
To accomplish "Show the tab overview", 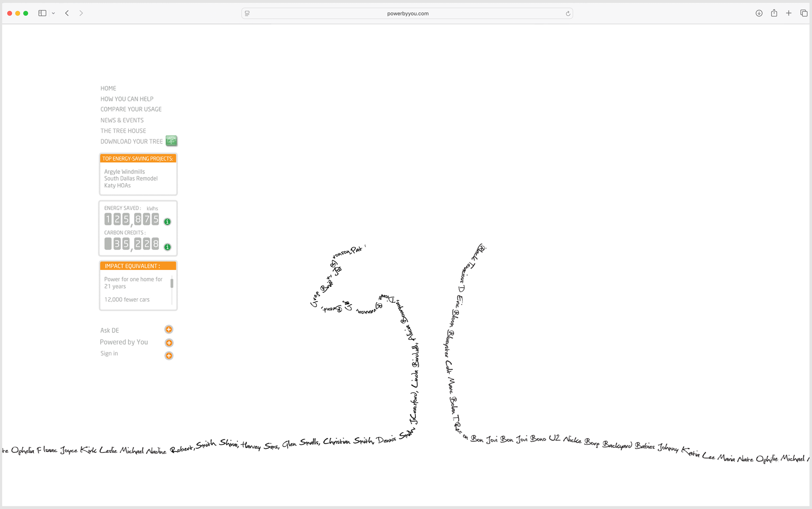I will 804,13.
